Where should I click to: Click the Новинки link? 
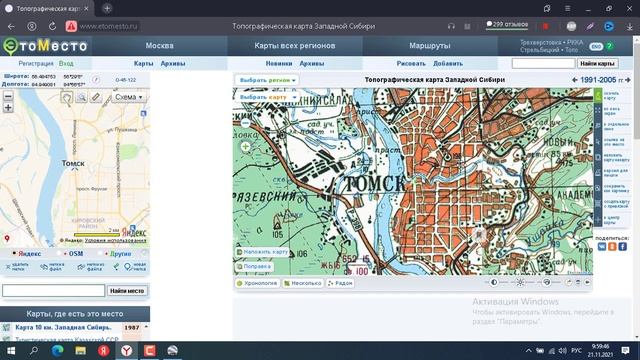pyautogui.click(x=279, y=64)
